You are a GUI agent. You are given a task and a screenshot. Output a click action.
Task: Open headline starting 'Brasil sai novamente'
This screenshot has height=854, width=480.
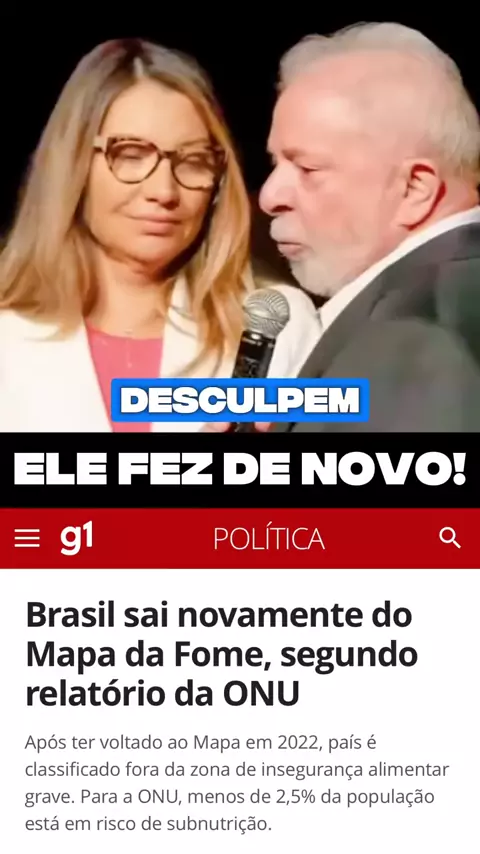222,655
